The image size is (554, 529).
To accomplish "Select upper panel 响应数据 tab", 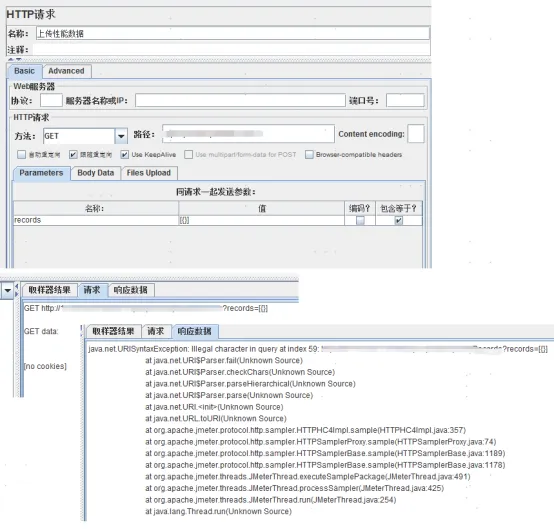I will pyautogui.click(x=131, y=290).
